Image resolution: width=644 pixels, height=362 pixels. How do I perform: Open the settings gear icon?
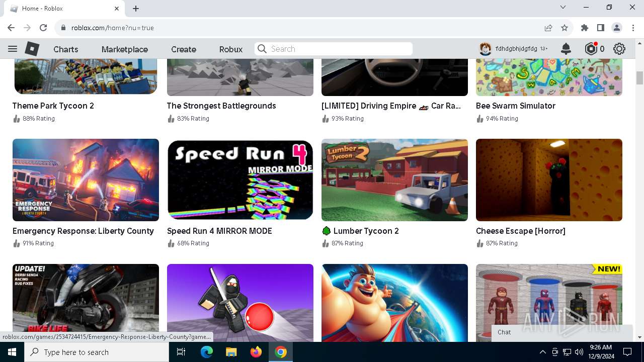619,49
